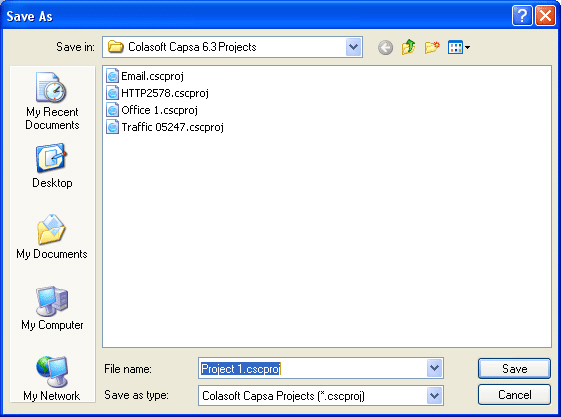Go to My Documents shortcut

tap(52, 237)
